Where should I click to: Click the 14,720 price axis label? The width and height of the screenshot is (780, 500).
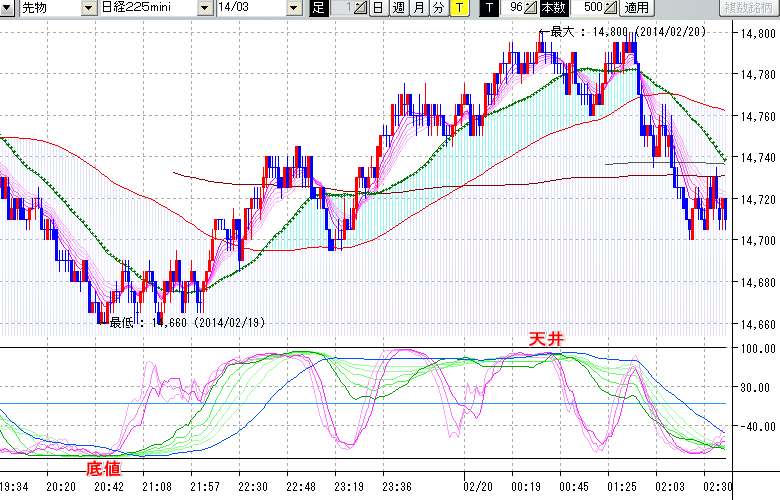[x=758, y=200]
